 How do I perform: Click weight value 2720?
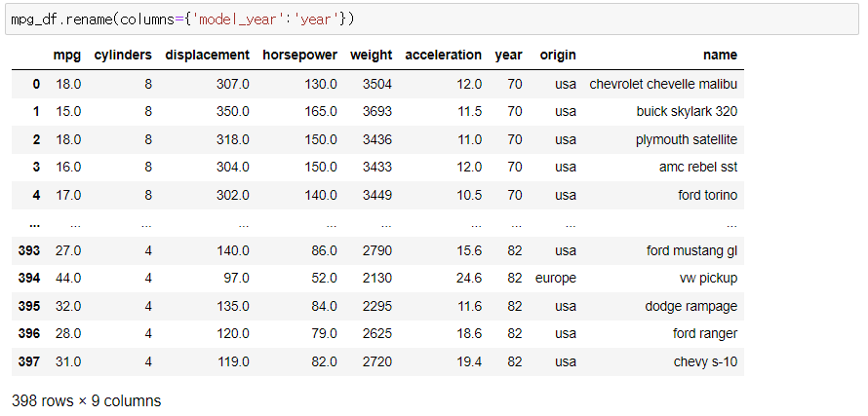coord(377,361)
